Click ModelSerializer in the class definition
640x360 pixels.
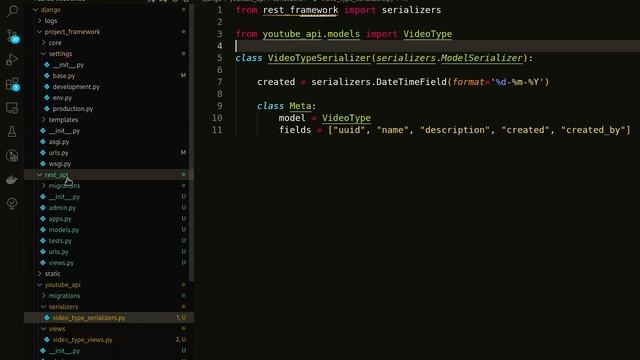click(x=481, y=58)
